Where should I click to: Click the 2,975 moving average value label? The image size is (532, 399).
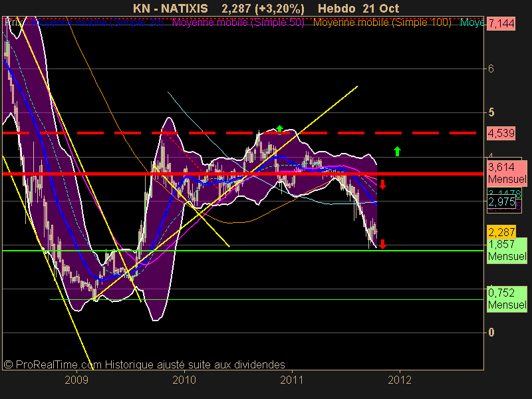coord(501,202)
